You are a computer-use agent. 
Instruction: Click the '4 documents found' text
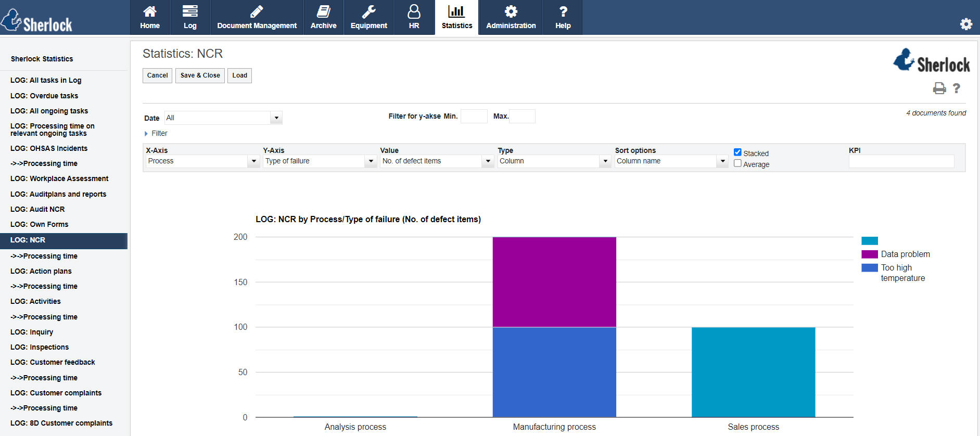pyautogui.click(x=936, y=113)
